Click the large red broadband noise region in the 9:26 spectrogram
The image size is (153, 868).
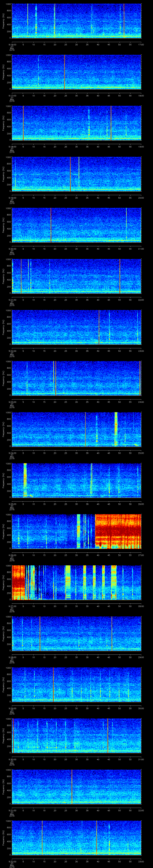[118, 531]
